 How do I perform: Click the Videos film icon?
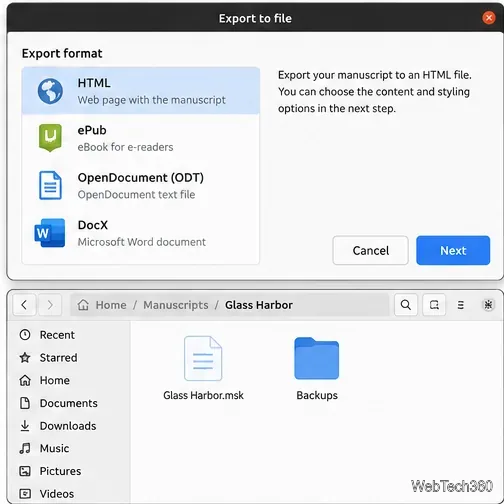[x=25, y=494]
